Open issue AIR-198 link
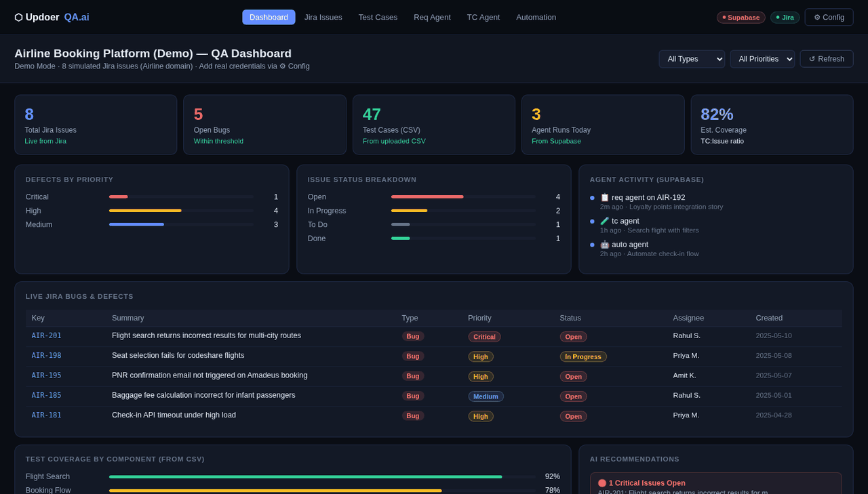 46,356
